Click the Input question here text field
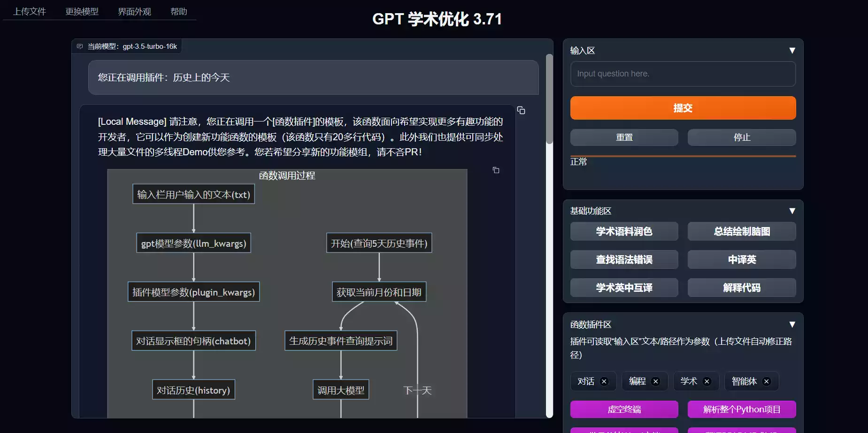Image resolution: width=868 pixels, height=433 pixels. point(683,74)
